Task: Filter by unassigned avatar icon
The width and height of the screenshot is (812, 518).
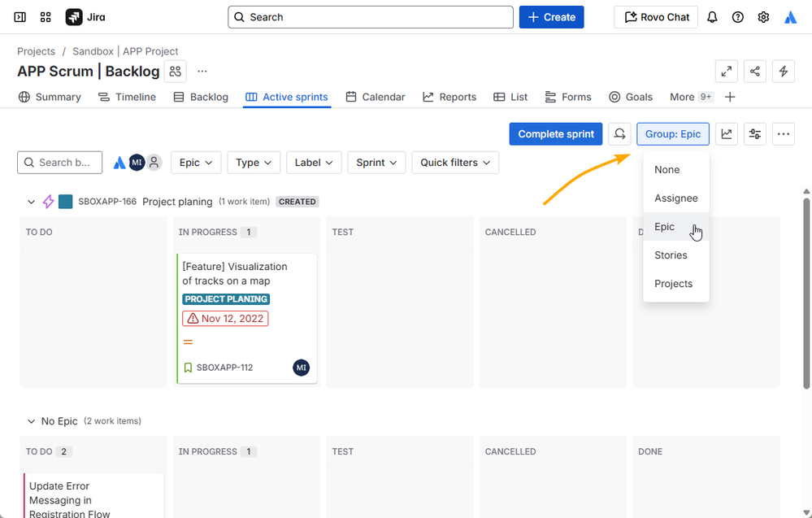Action: [154, 163]
